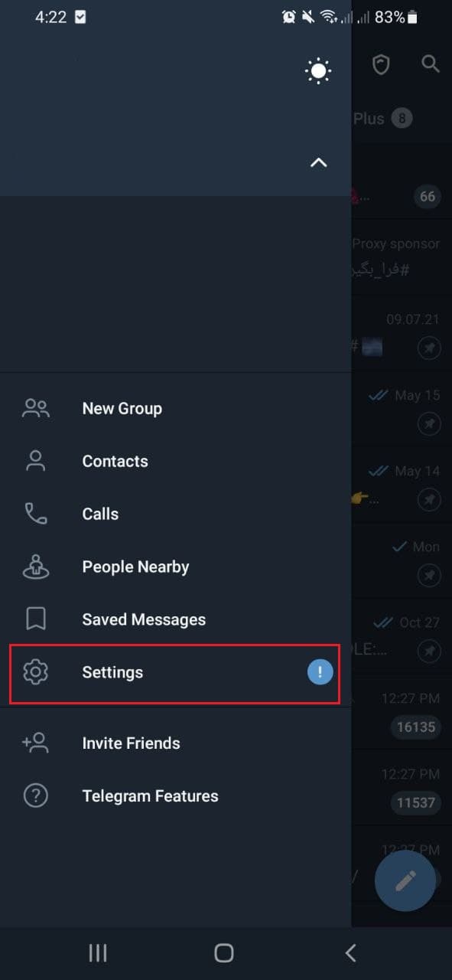Viewport: 452px width, 980px height.
Task: Open the Settings gear icon
Action: [36, 672]
